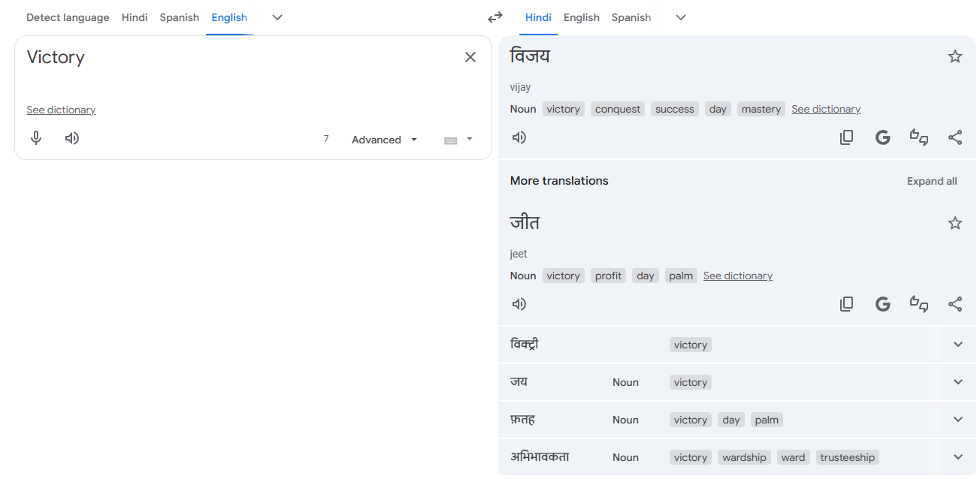
Task: Click the conquest synonym chip
Action: pyautogui.click(x=618, y=109)
